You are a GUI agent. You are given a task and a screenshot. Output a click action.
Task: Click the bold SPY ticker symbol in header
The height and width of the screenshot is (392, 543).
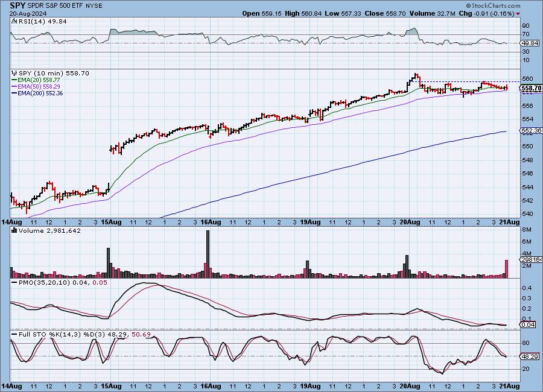point(17,5)
